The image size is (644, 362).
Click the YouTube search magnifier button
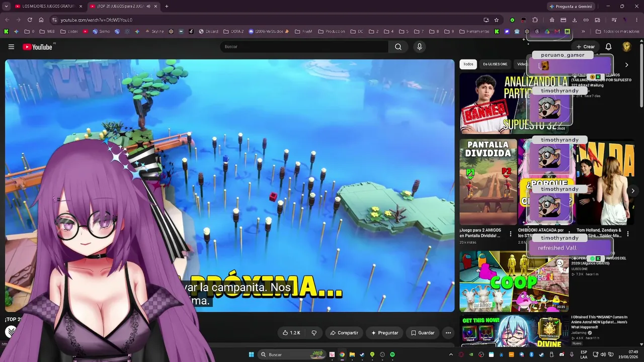[x=398, y=47]
